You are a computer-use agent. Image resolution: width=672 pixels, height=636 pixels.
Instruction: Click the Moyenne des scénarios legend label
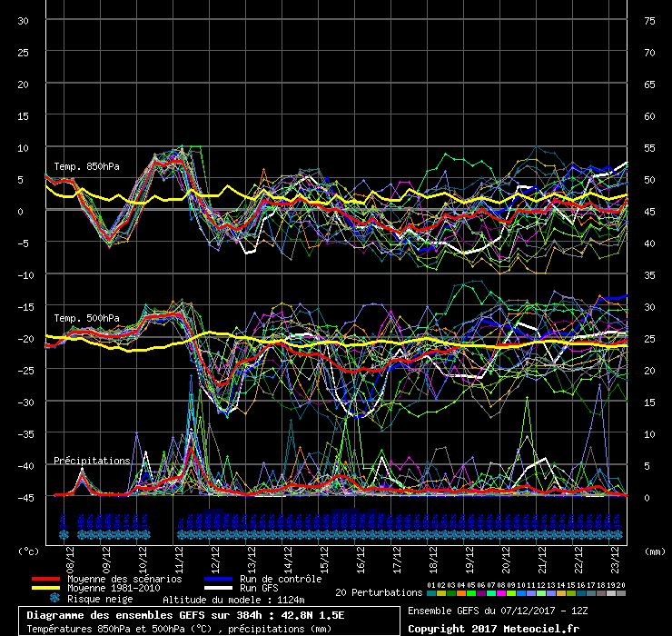[124, 579]
